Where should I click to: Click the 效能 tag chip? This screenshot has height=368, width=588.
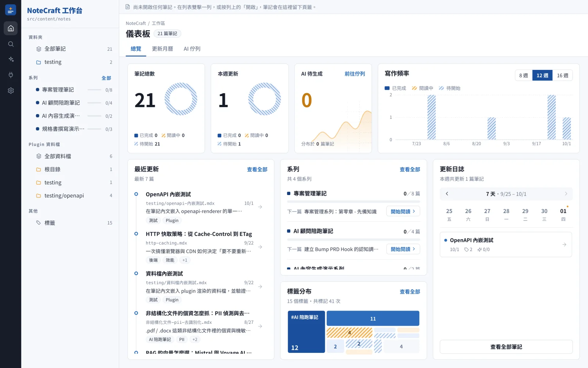pyautogui.click(x=170, y=260)
